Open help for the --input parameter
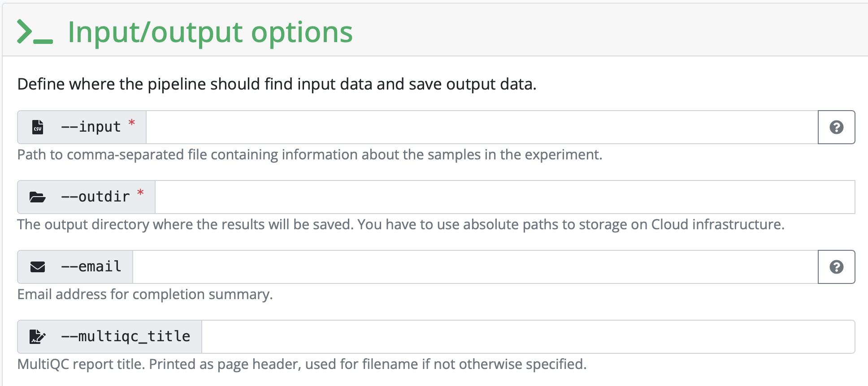Image resolution: width=868 pixels, height=386 pixels. pos(836,127)
